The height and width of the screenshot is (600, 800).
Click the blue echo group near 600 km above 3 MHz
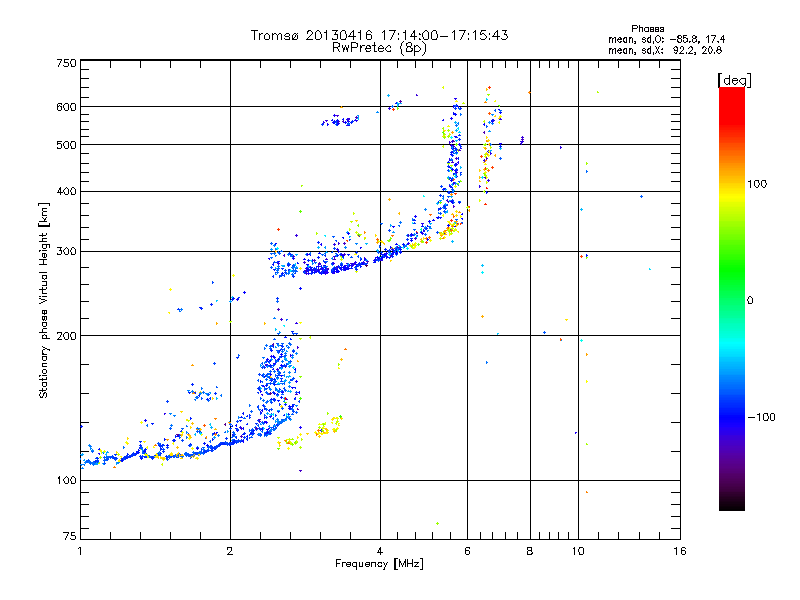pyautogui.click(x=340, y=121)
